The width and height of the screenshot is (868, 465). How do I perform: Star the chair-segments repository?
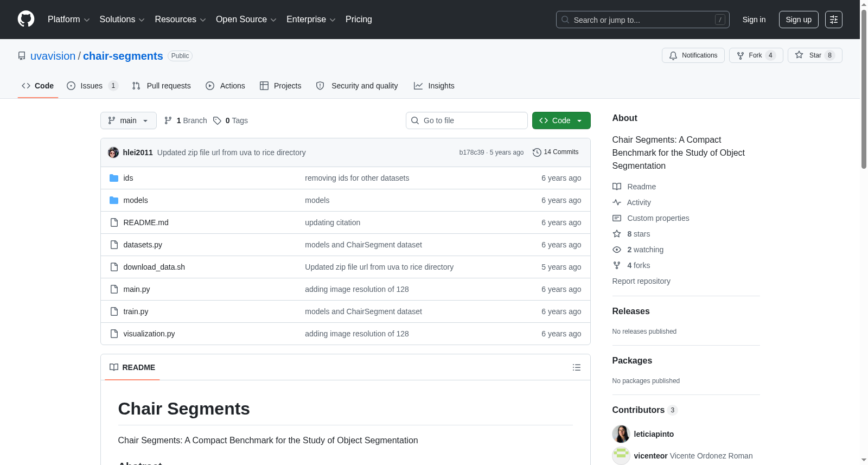pos(815,55)
